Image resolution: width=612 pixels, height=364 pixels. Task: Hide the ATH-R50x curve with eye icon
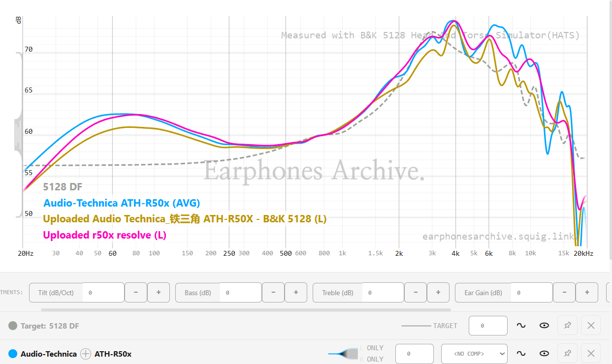click(544, 353)
